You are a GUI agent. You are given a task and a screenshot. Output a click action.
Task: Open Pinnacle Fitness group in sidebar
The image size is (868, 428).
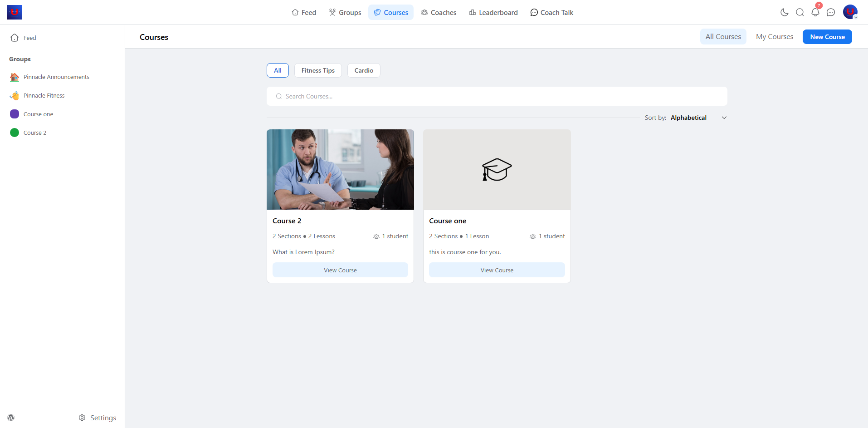44,96
